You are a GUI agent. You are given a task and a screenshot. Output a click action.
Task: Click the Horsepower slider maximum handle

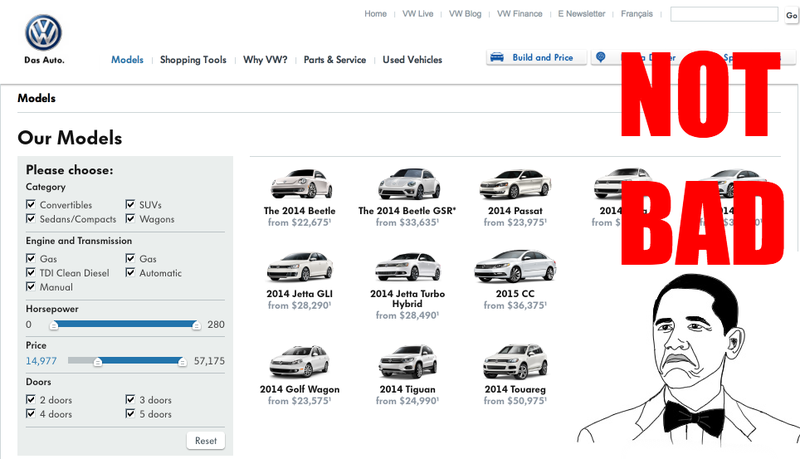(x=196, y=325)
